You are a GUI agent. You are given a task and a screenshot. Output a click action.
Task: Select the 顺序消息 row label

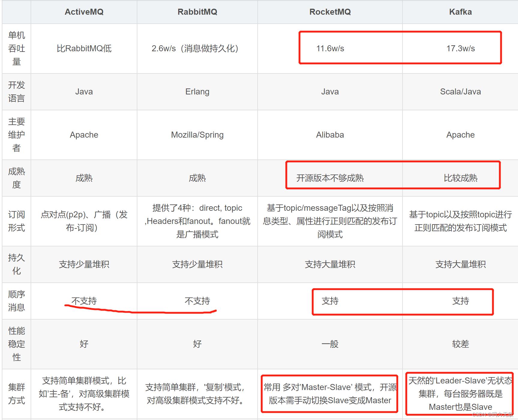click(x=16, y=301)
